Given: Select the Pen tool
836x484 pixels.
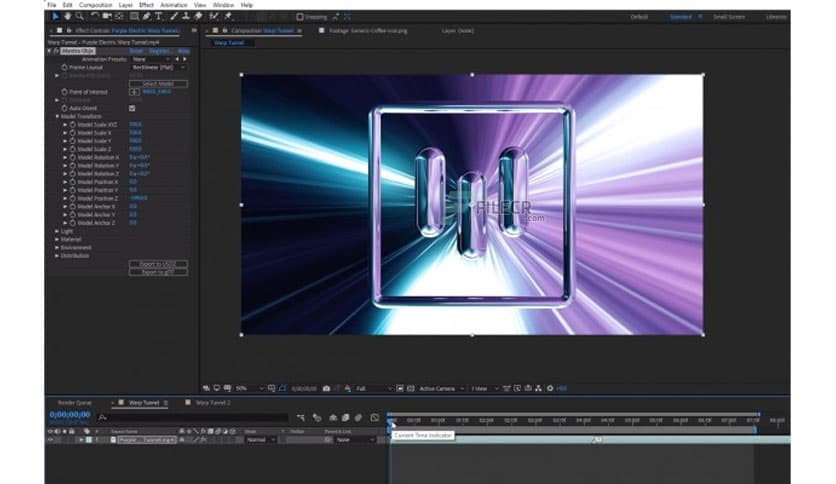Looking at the screenshot, I should pyautogui.click(x=147, y=16).
